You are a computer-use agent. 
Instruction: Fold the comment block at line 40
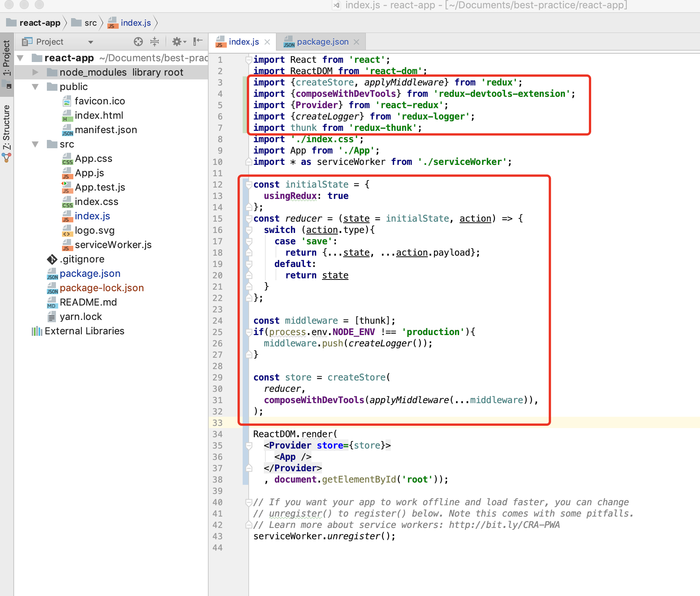(x=249, y=502)
